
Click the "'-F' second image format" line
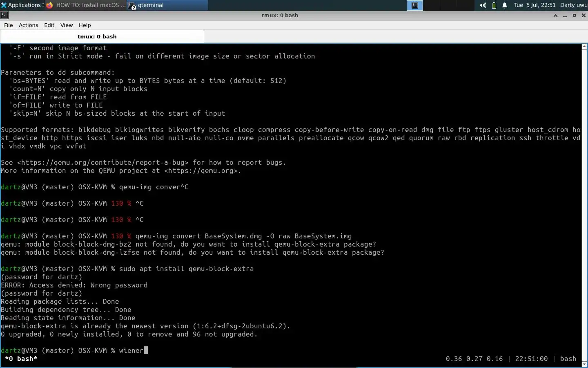[x=58, y=48]
